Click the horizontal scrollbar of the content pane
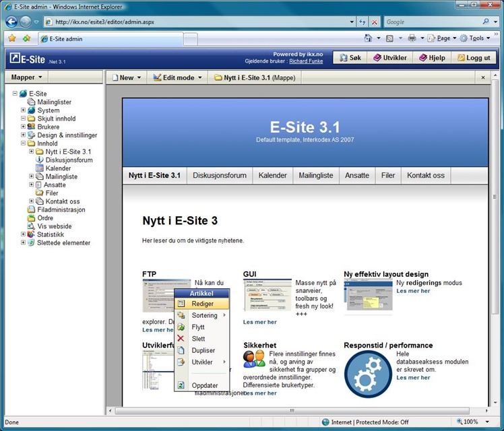 (292, 410)
